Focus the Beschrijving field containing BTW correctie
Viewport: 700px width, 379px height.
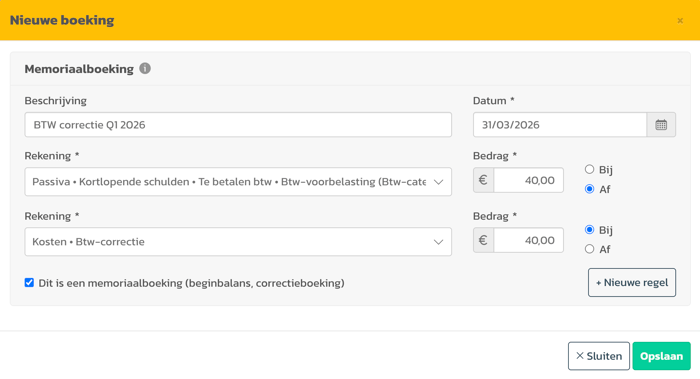click(x=238, y=125)
